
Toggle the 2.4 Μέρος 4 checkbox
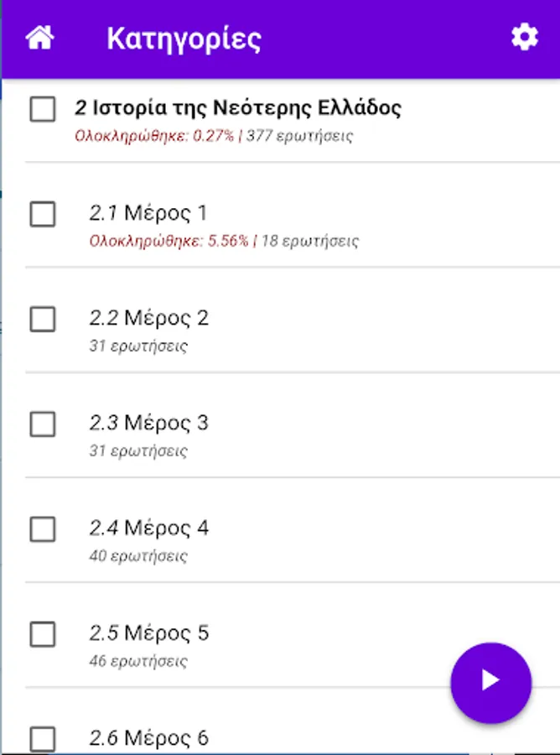coord(43,529)
